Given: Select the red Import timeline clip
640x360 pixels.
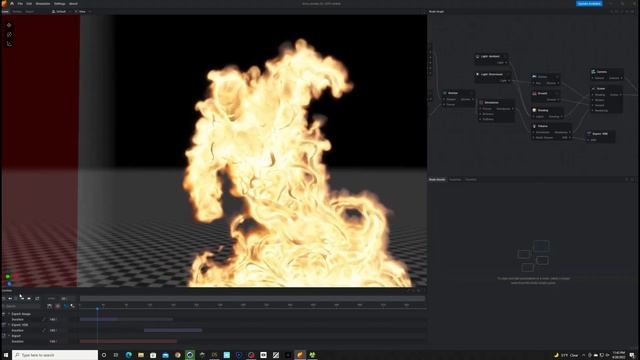Looking at the screenshot, I should [x=128, y=341].
